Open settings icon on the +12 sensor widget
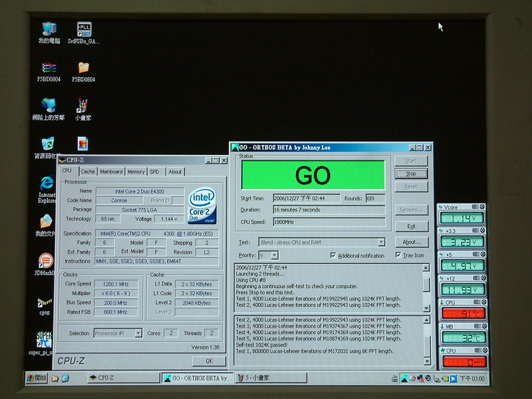Screen dimensions: 532x399 point(476,278)
